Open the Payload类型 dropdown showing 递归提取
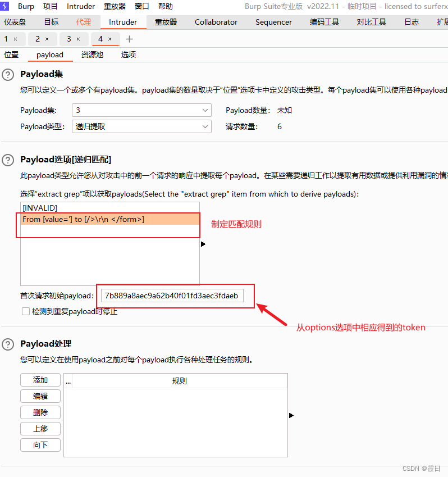The height and width of the screenshot is (477, 448). coord(141,126)
